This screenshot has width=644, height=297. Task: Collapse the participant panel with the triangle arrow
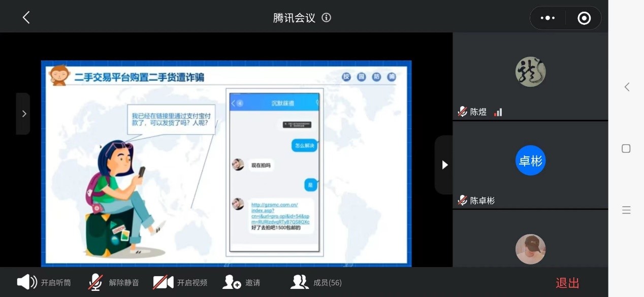click(444, 165)
